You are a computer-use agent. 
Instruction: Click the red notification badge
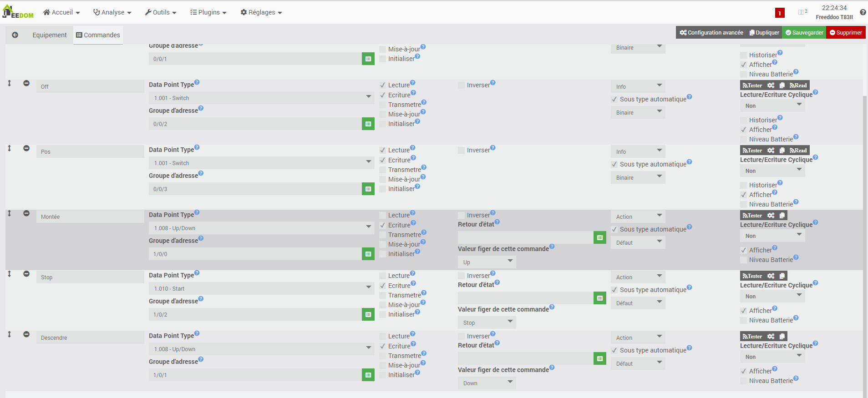(780, 13)
